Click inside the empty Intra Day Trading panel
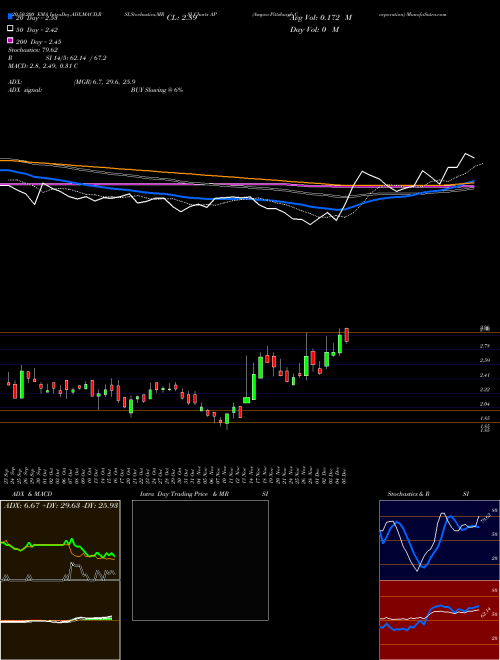The width and height of the screenshot is (500, 660). click(200, 560)
